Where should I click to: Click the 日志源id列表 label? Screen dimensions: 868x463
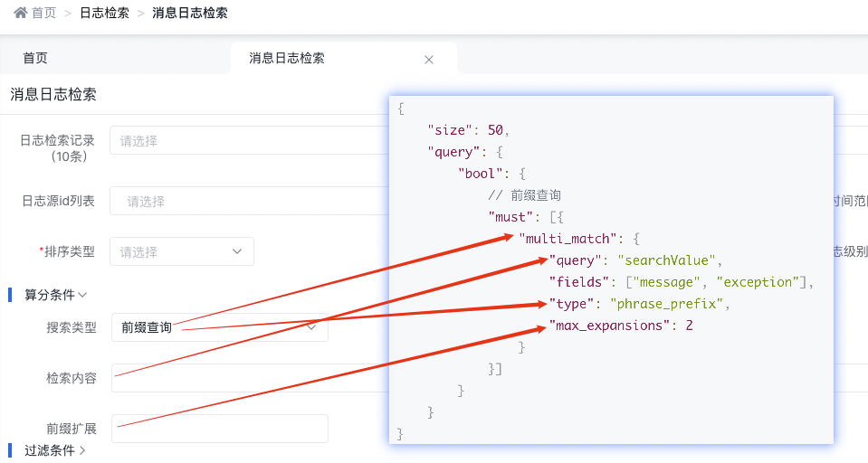click(58, 201)
